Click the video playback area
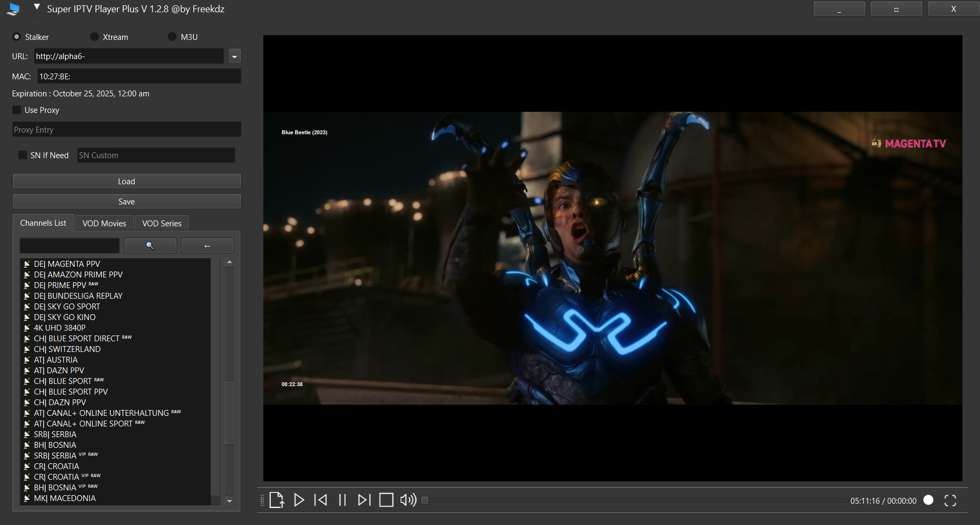 tap(612, 258)
